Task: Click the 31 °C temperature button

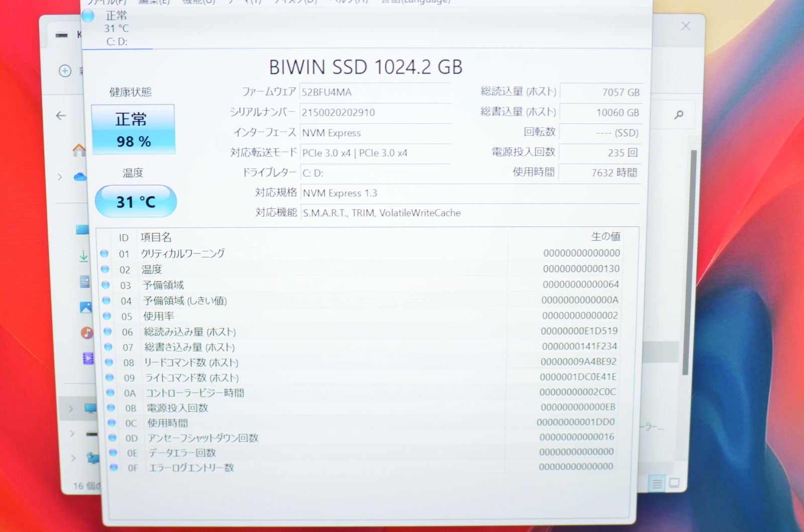Action: [x=136, y=201]
